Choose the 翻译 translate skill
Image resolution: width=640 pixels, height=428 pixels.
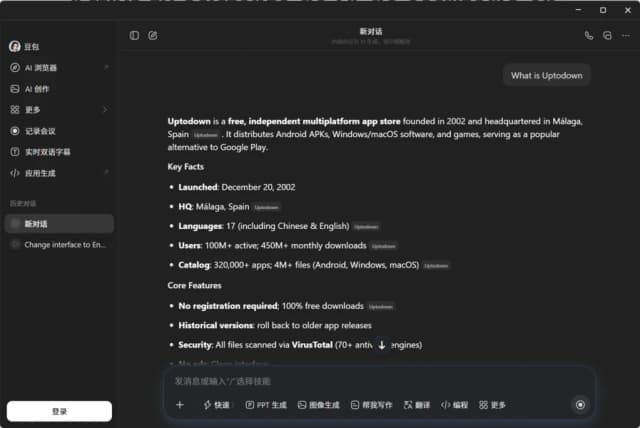[417, 405]
